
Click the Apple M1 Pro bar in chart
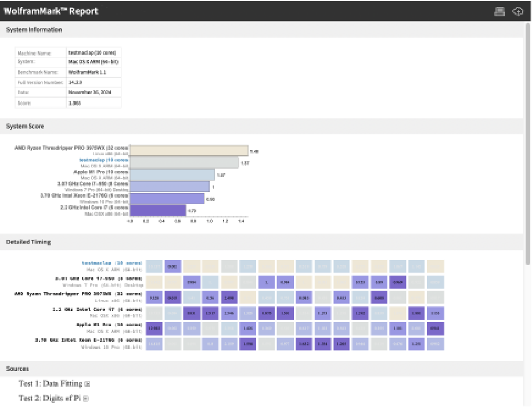click(172, 174)
